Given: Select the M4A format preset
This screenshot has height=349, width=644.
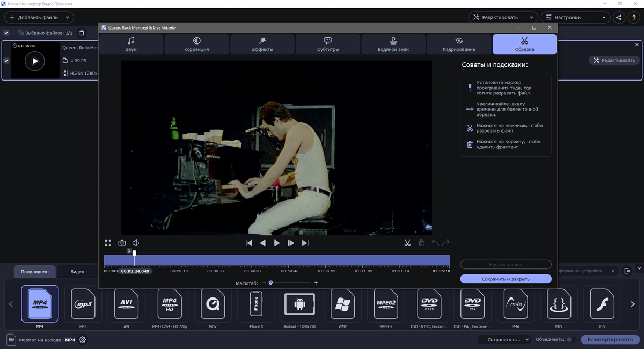Looking at the screenshot, I should [x=516, y=303].
